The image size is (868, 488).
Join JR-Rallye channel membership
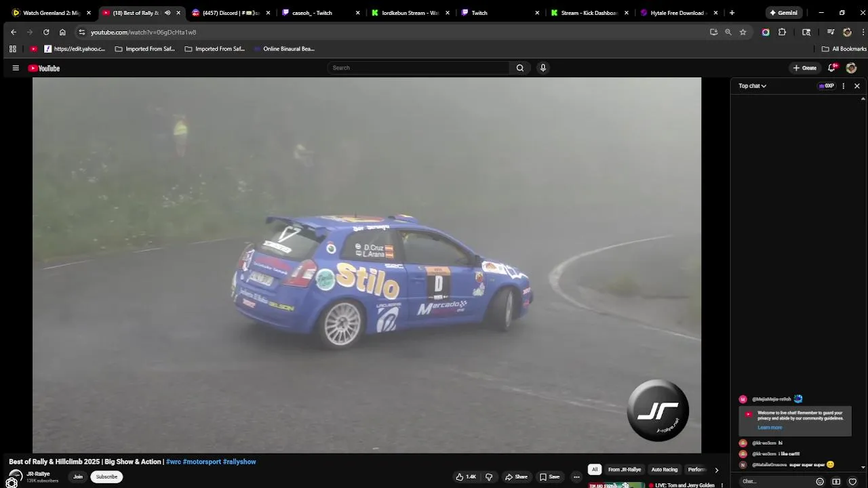click(x=78, y=477)
